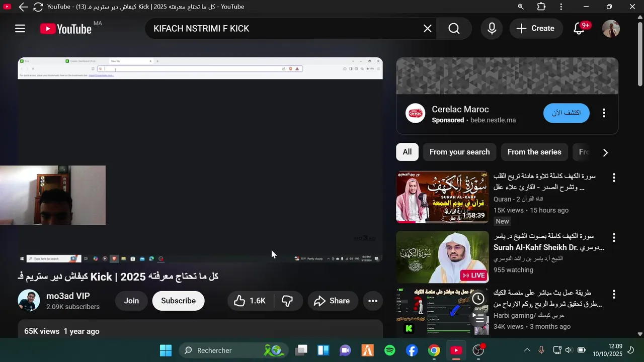Start voice search with the microphone icon

[x=492, y=29]
